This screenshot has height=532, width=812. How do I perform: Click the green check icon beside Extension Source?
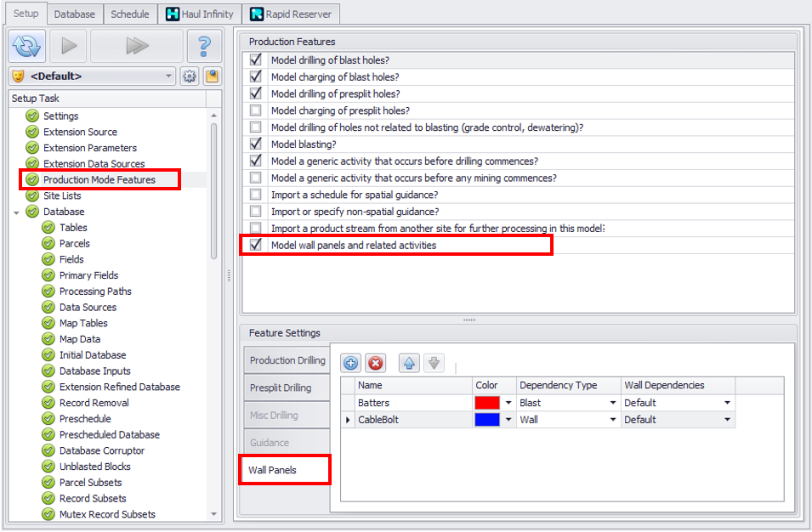tap(32, 132)
